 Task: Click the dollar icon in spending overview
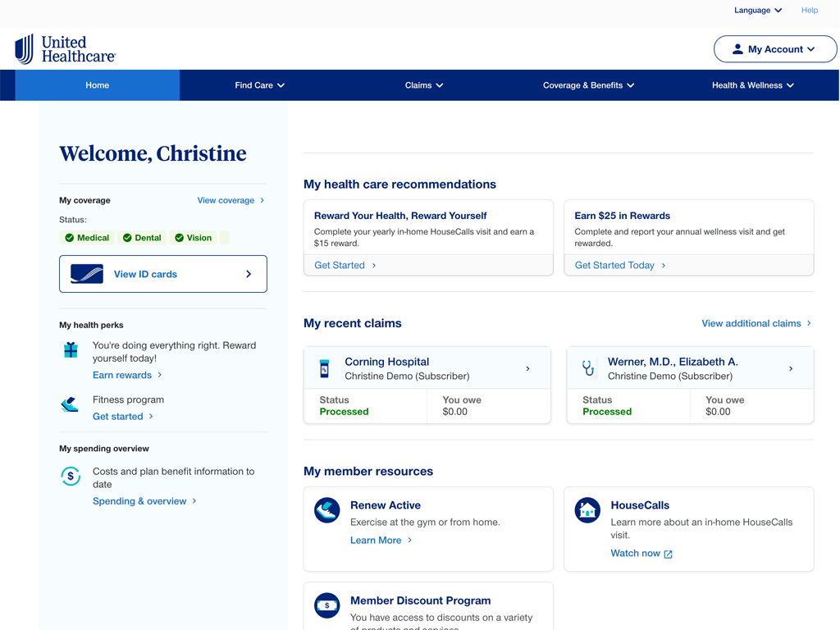click(71, 476)
